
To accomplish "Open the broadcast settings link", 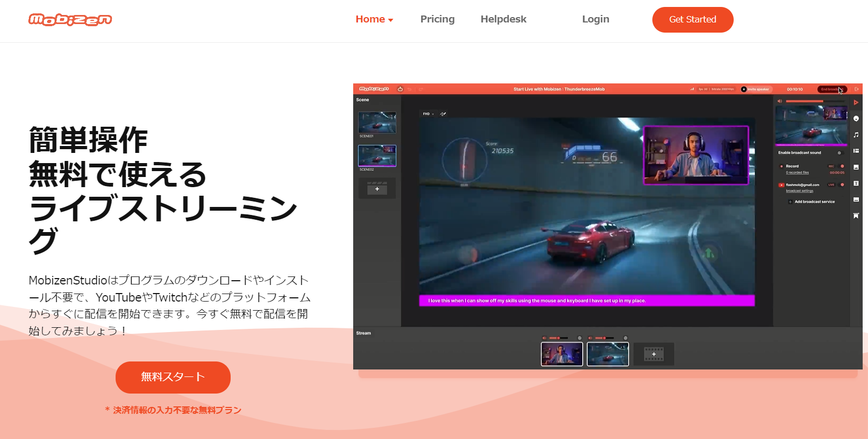I will (x=800, y=191).
